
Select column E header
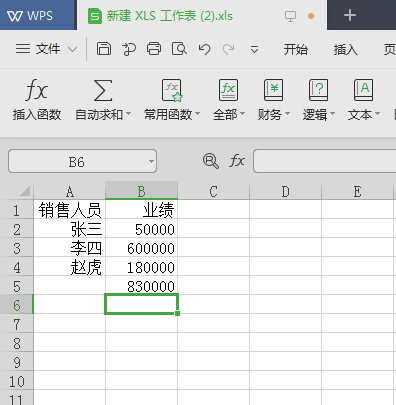(x=357, y=192)
